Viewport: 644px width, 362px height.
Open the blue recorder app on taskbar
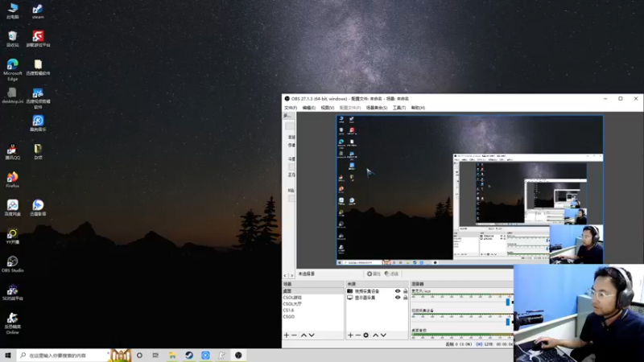click(205, 356)
